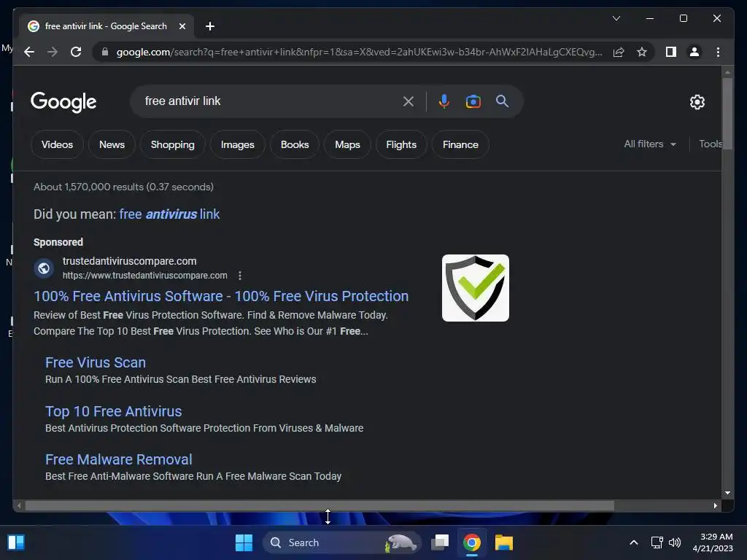Open the search Tools option

pos(710,144)
